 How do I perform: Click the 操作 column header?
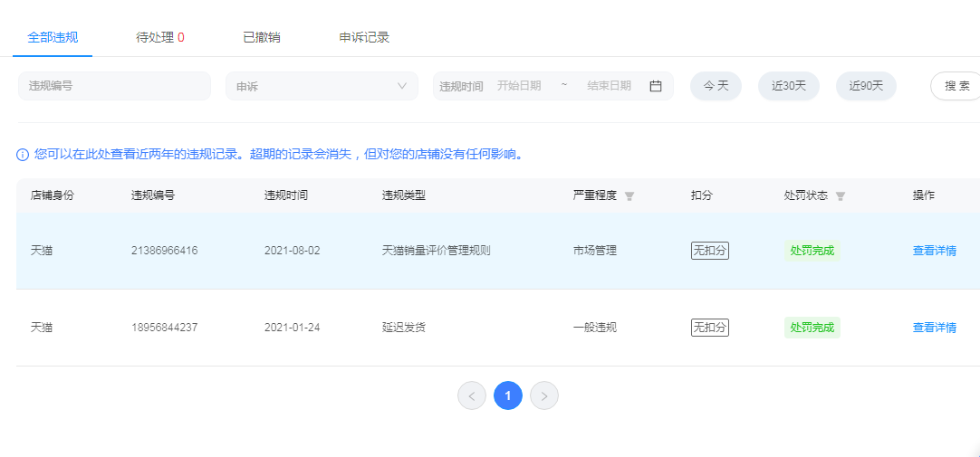(924, 195)
